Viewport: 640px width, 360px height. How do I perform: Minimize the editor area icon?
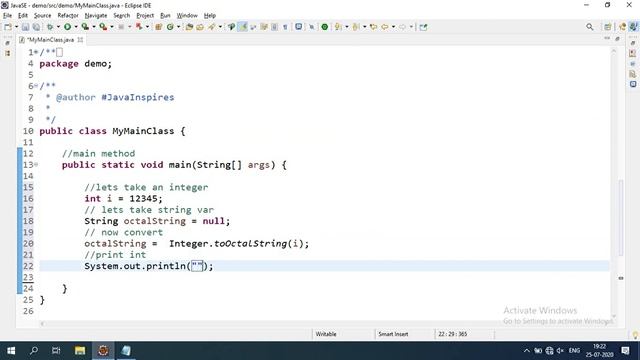coord(607,38)
